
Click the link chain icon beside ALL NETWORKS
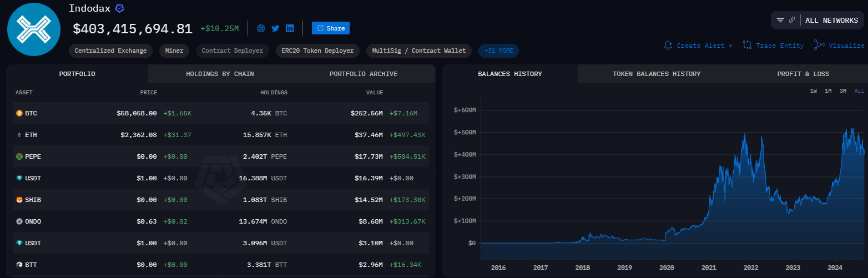coord(792,20)
